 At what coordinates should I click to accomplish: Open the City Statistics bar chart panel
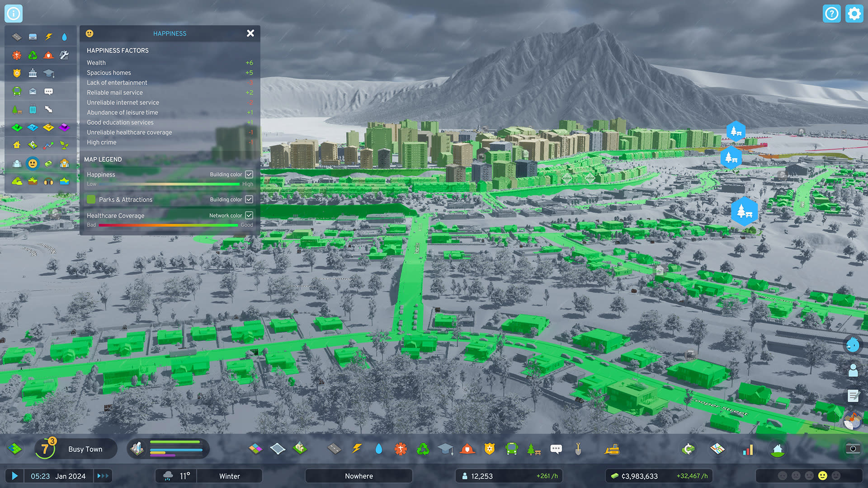(x=748, y=449)
